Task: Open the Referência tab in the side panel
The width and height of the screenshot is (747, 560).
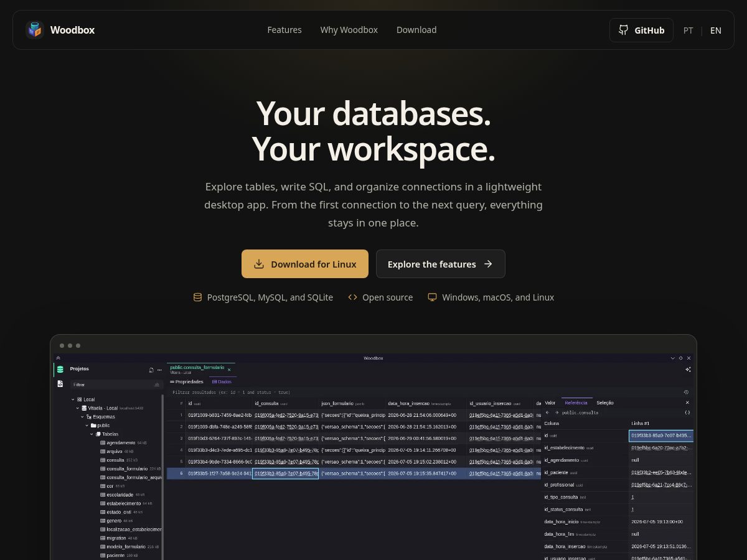Action: [x=576, y=403]
